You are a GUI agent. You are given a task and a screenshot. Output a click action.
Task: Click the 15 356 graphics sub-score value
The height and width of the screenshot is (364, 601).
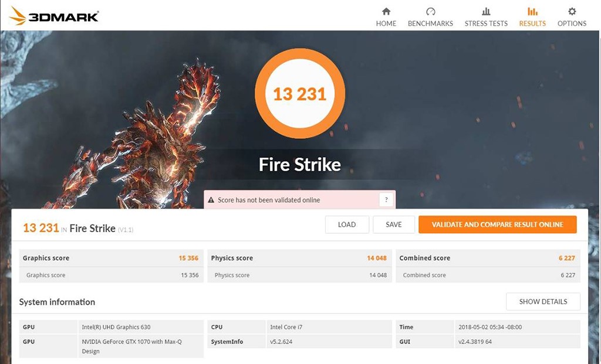click(190, 275)
